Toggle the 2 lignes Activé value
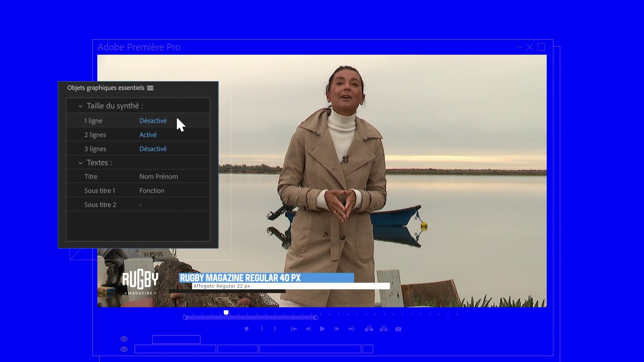Screen dimensions: 644x362 coord(148,135)
